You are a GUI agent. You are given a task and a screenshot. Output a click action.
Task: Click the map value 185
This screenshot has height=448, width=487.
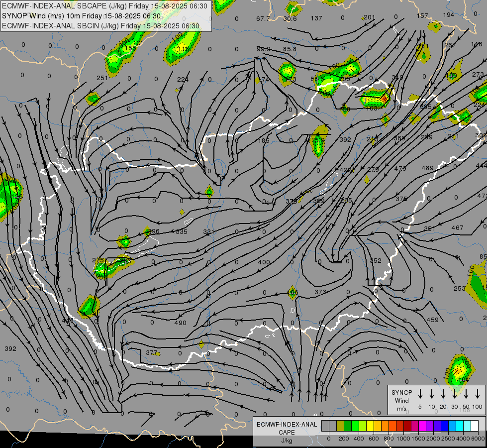click(264, 140)
